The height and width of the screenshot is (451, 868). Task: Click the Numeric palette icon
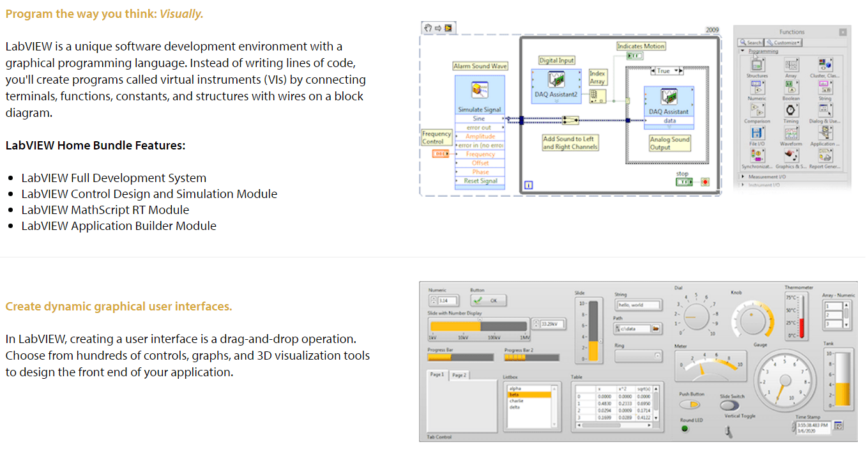pos(757,87)
